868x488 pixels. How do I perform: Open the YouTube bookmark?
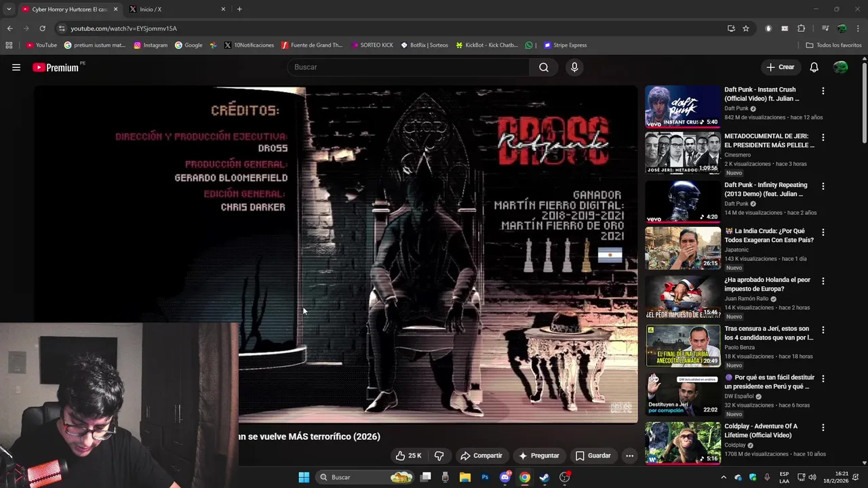tap(41, 45)
